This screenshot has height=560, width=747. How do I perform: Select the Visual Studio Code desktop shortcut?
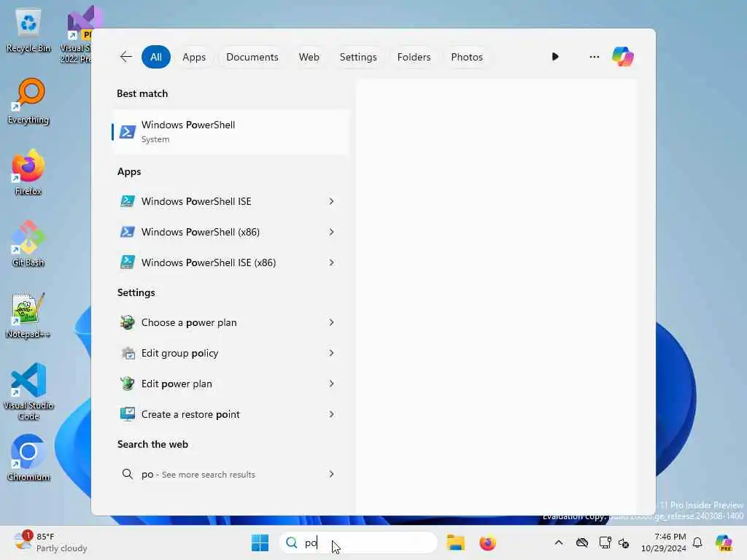pyautogui.click(x=28, y=392)
